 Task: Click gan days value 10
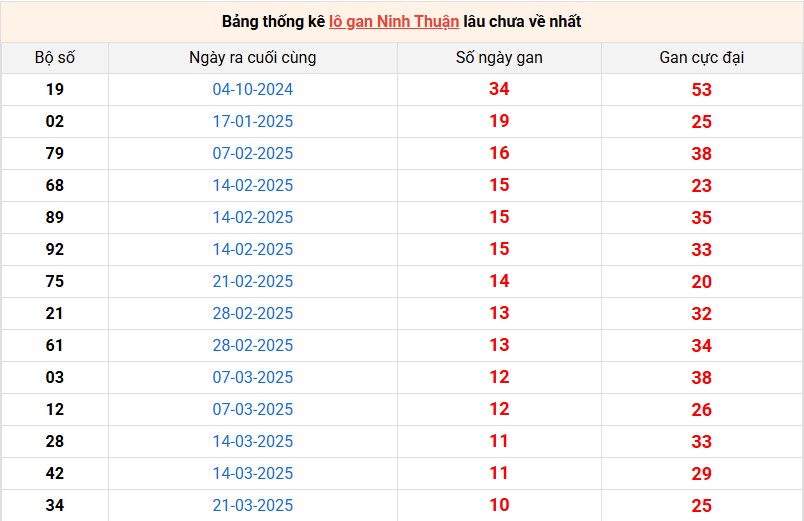[499, 505]
